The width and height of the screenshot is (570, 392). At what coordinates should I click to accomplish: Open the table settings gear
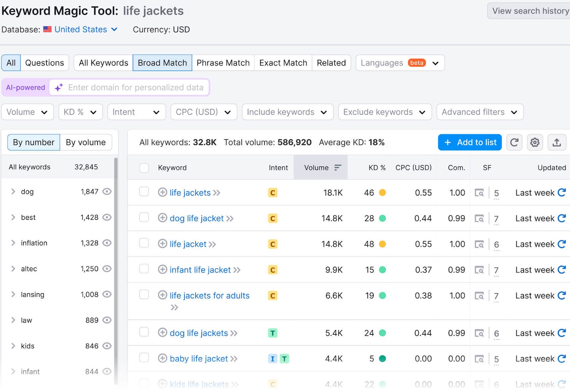(x=535, y=142)
